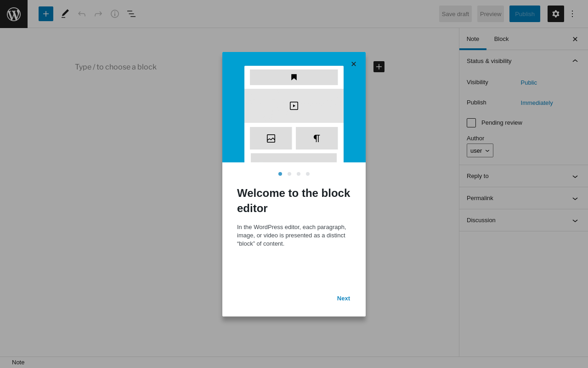This screenshot has height=368, width=588.
Task: Click the paragraph pilcrow icon in the illustration
Action: click(317, 138)
